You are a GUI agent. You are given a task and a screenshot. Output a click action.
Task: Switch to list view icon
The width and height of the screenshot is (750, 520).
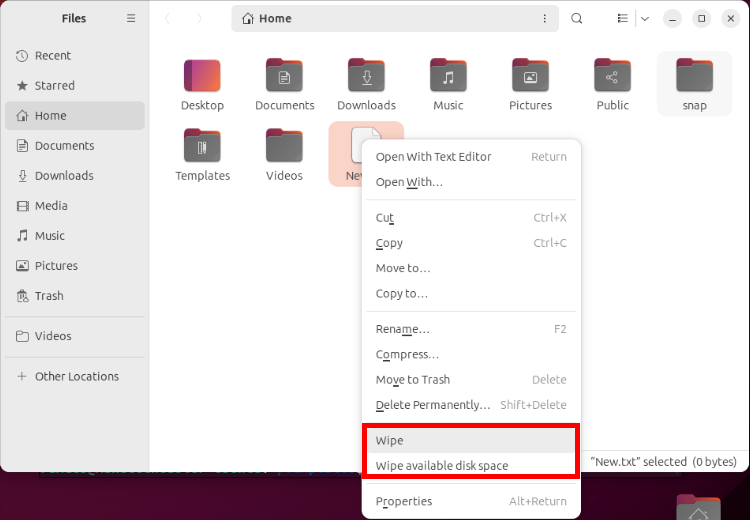click(x=622, y=19)
